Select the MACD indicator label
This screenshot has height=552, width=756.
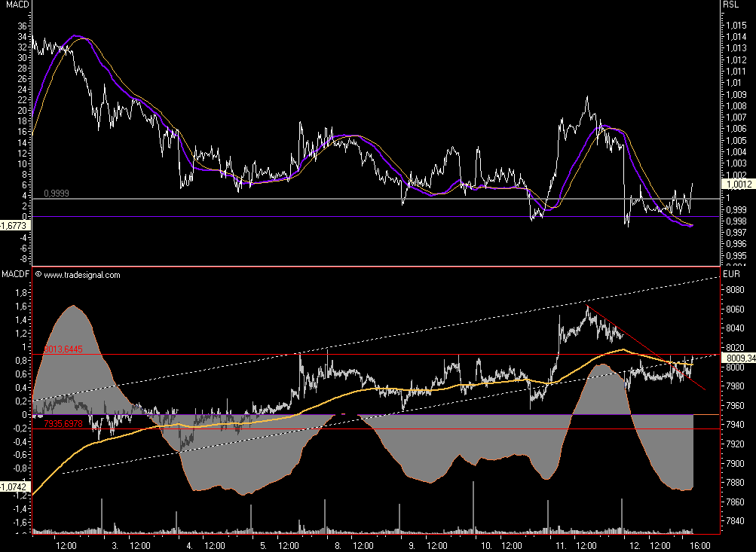pos(15,5)
